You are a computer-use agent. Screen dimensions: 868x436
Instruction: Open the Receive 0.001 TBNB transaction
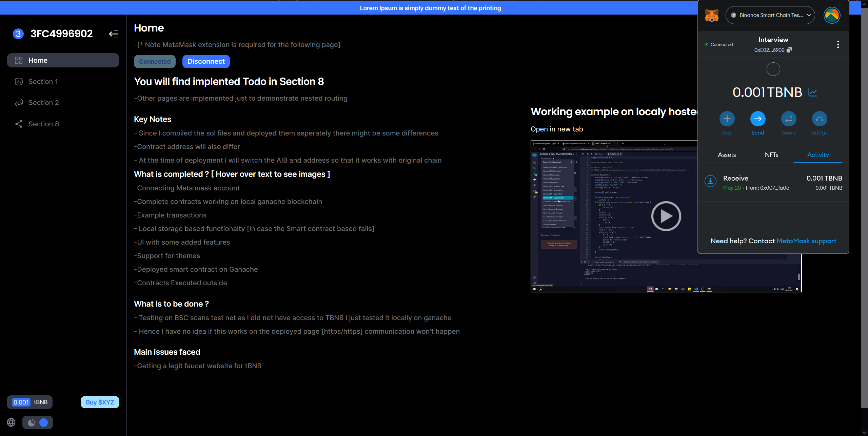point(773,183)
